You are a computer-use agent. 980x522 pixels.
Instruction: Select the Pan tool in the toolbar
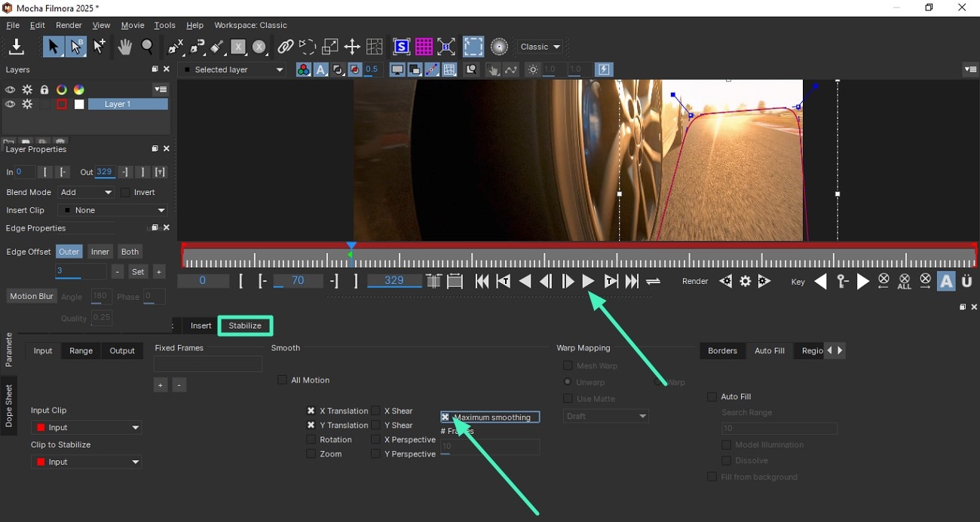124,47
